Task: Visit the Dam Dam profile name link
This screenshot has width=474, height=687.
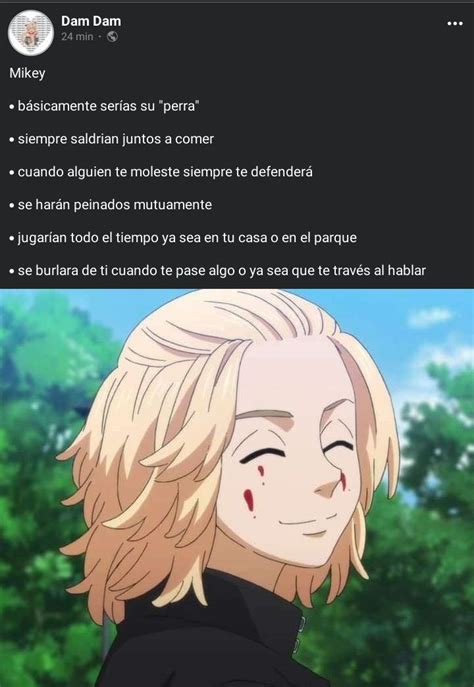Action: pos(91,21)
